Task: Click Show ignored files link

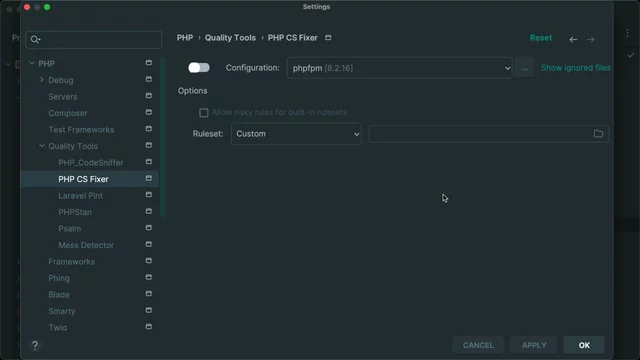Action: tap(576, 68)
